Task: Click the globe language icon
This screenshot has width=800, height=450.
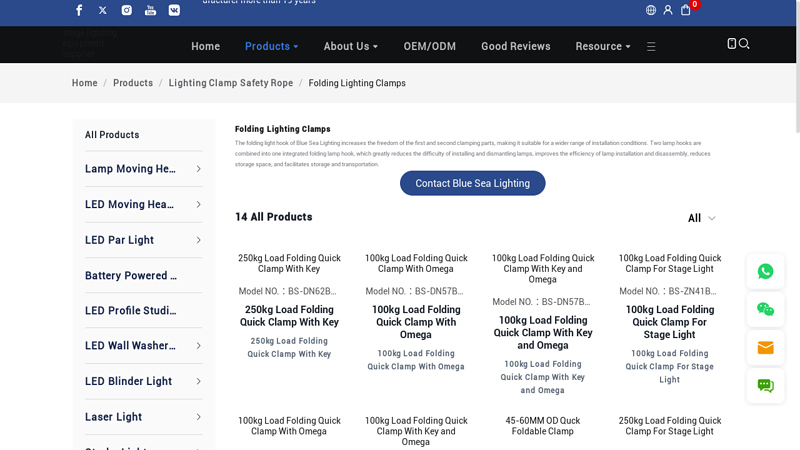Action: pyautogui.click(x=651, y=10)
